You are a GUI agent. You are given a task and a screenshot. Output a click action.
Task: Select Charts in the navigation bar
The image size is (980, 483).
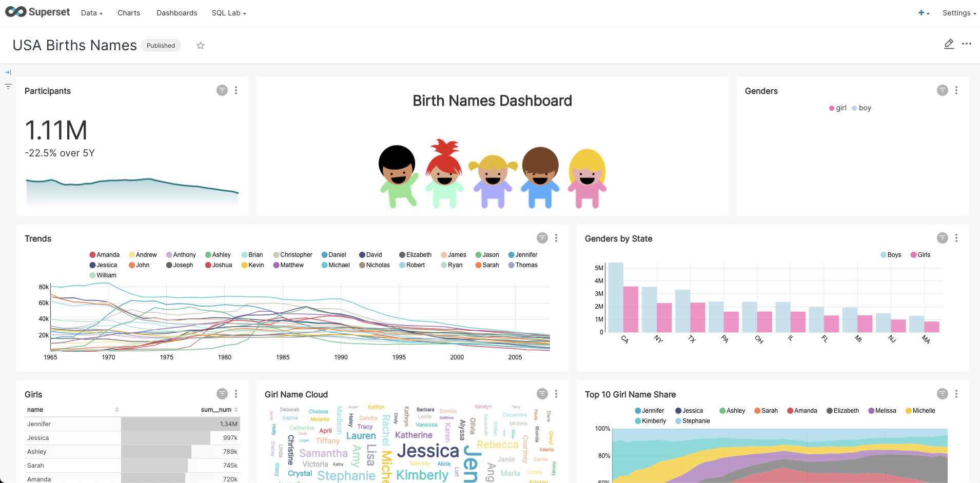click(x=128, y=13)
